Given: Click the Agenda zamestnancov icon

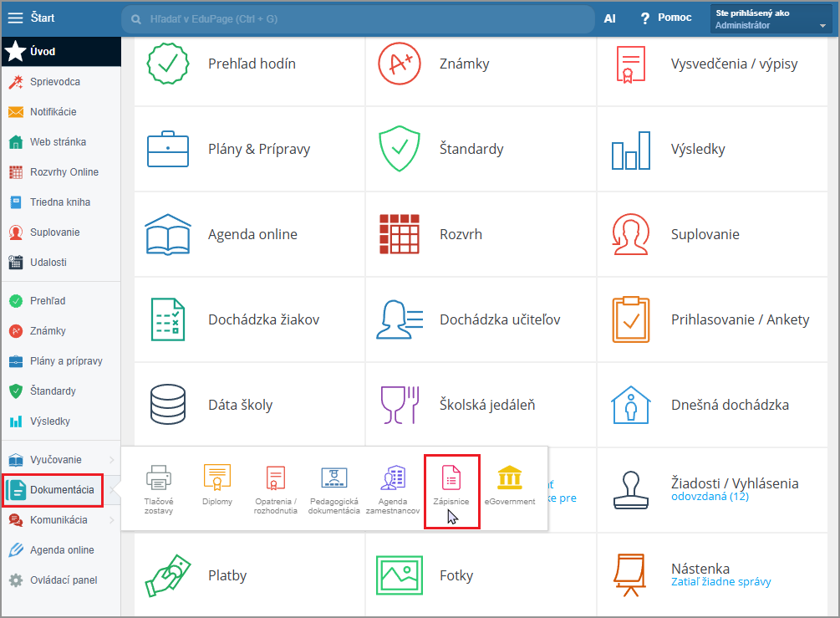Looking at the screenshot, I should point(393,478).
